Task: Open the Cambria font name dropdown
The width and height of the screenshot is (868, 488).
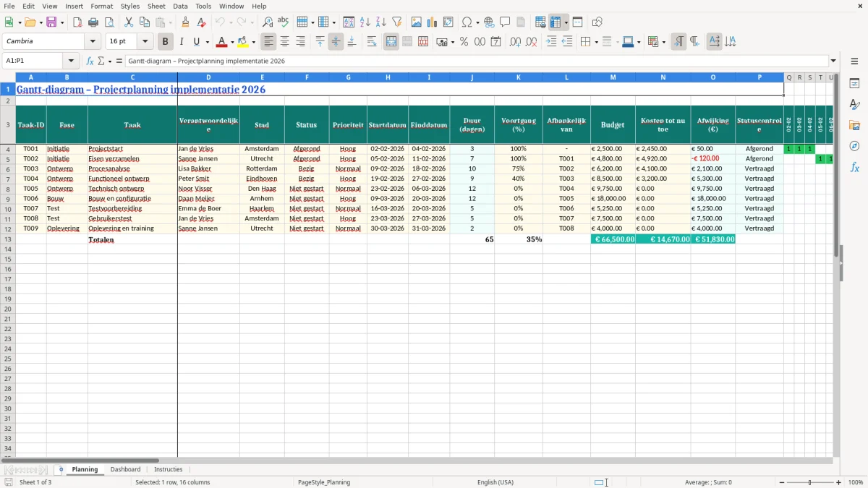Action: pos(93,42)
